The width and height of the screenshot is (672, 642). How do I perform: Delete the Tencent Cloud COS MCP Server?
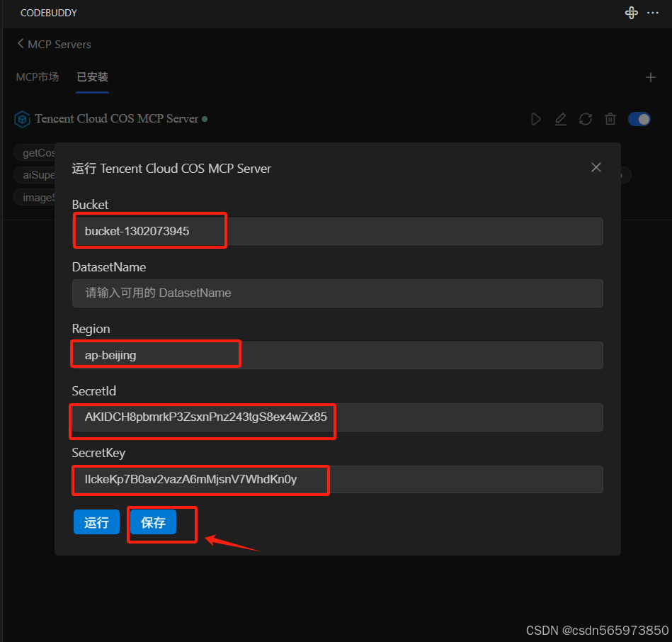(610, 119)
